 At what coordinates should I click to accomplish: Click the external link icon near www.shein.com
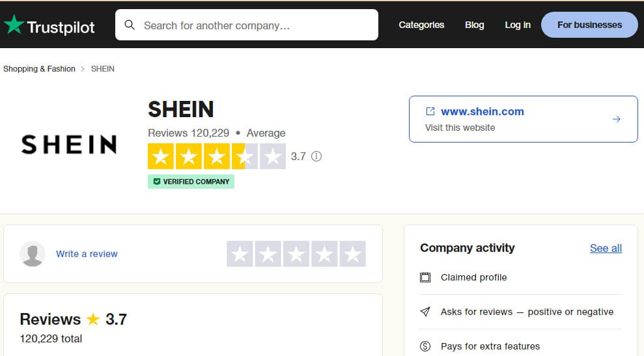pyautogui.click(x=430, y=111)
